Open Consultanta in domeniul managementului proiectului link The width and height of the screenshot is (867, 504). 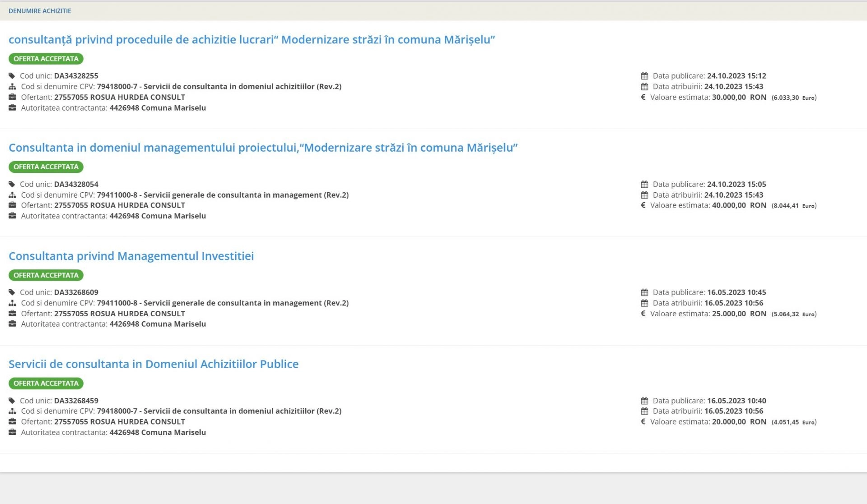(x=263, y=148)
